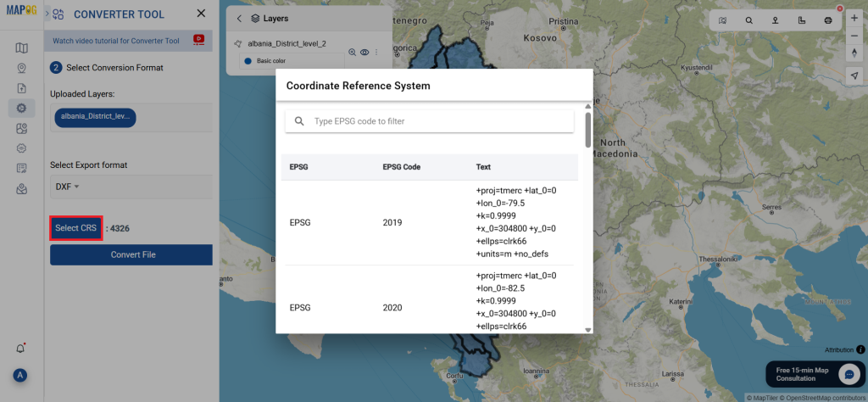868x402 pixels.
Task: Click the pin marker tool in the map toolbar
Action: pos(776,20)
